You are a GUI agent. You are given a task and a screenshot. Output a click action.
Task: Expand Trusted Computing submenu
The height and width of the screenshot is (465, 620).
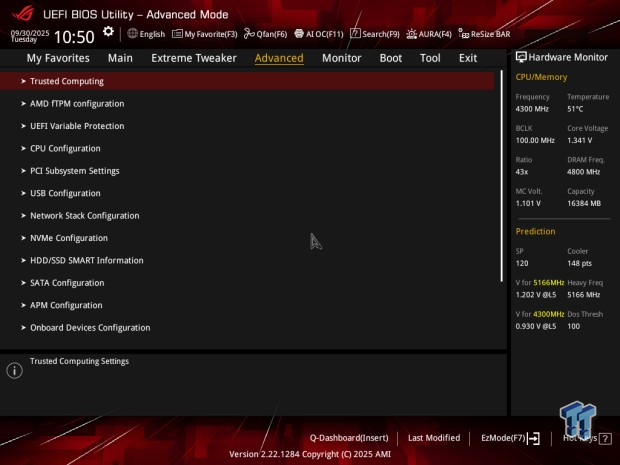[x=66, y=81]
